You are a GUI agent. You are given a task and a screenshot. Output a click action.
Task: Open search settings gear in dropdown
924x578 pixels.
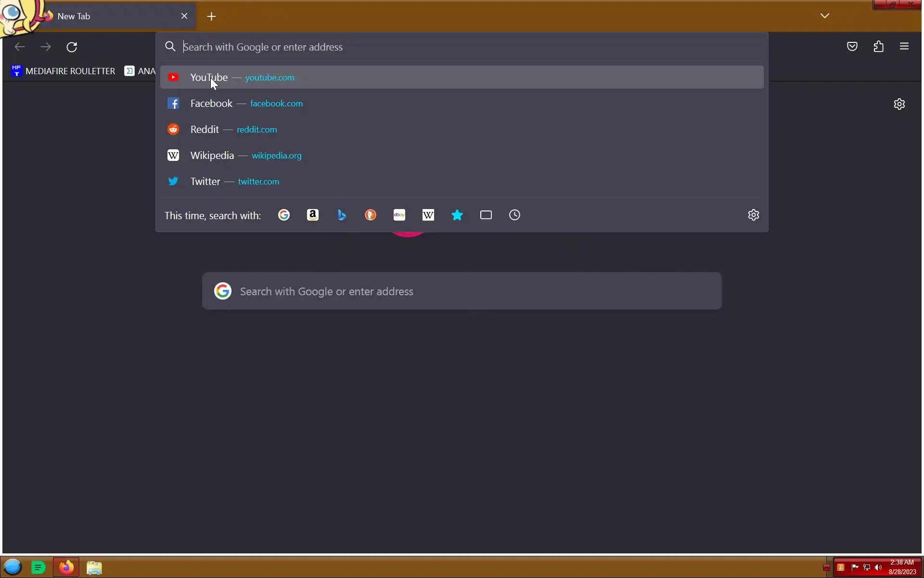(754, 215)
